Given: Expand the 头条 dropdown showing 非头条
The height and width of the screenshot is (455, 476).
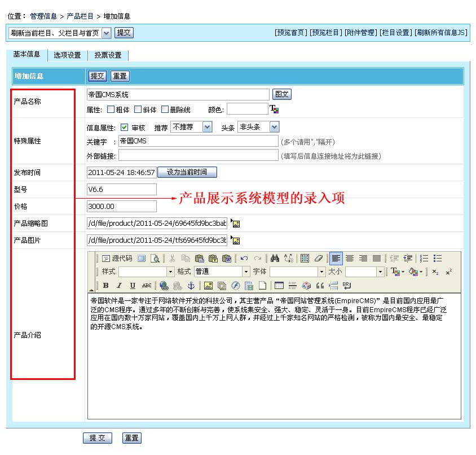Looking at the screenshot, I should [258, 128].
